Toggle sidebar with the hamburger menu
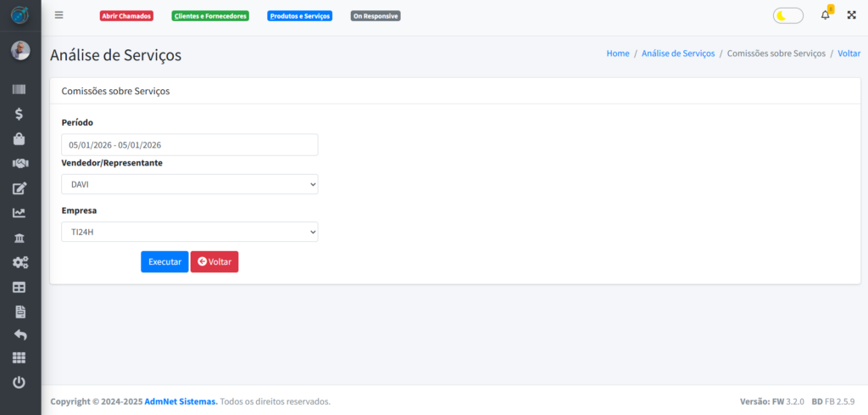 (x=58, y=15)
